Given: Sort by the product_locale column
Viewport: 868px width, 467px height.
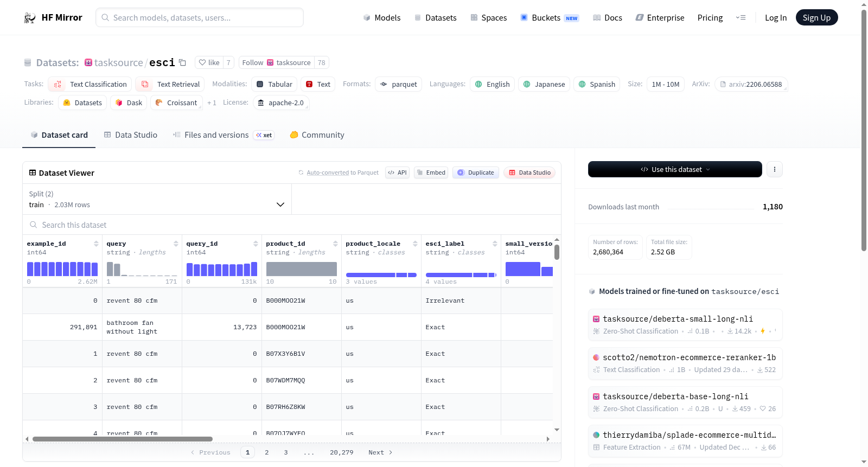Looking at the screenshot, I should tap(415, 244).
